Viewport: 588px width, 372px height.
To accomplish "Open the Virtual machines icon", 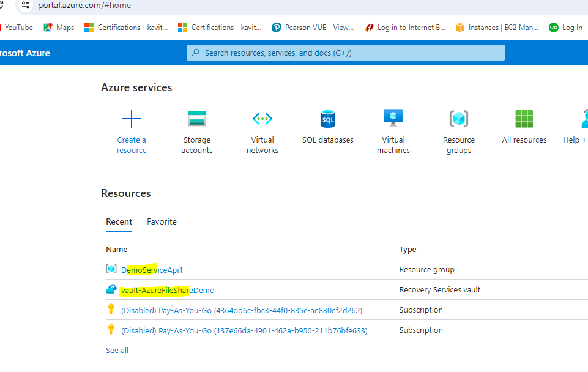I will click(x=393, y=118).
